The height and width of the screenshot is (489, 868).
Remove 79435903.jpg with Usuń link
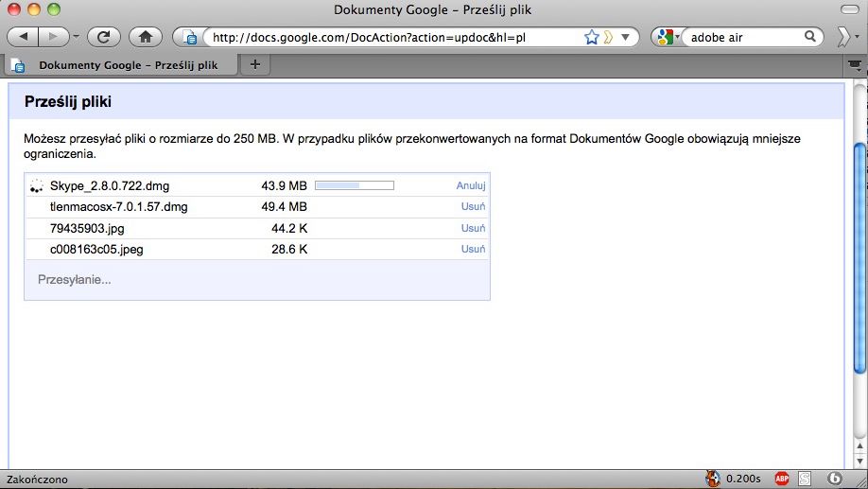pyautogui.click(x=474, y=228)
